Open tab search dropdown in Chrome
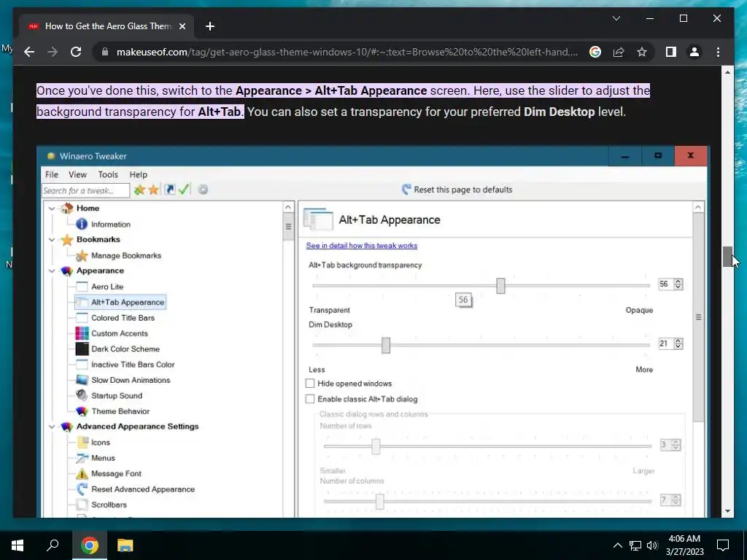 [616, 18]
